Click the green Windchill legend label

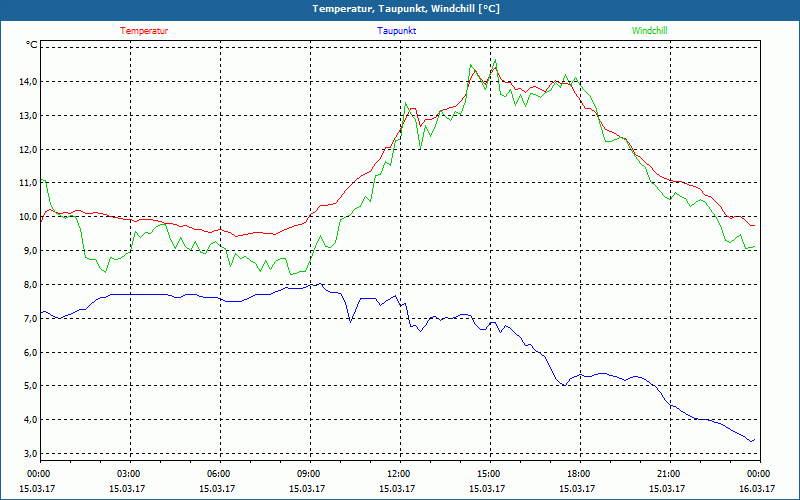[649, 31]
